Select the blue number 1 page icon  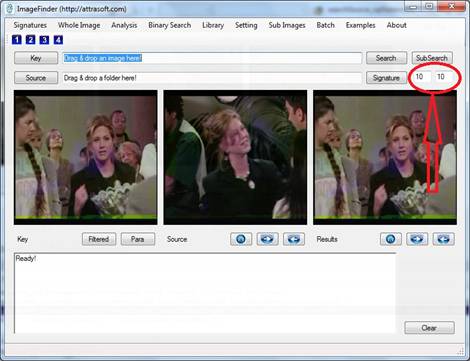[x=17, y=40]
